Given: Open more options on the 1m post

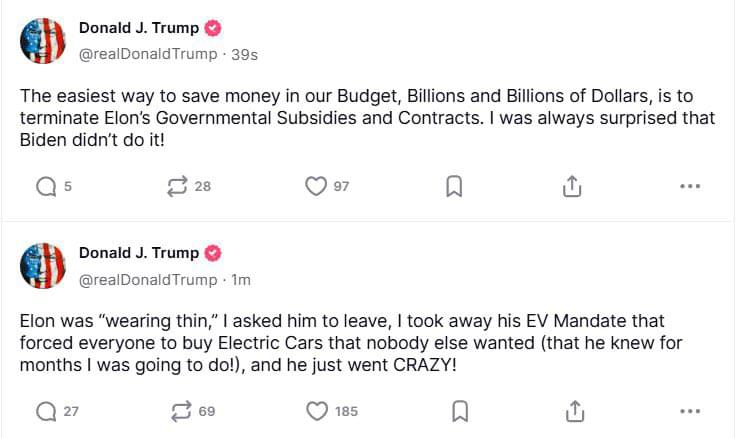Looking at the screenshot, I should [690, 411].
